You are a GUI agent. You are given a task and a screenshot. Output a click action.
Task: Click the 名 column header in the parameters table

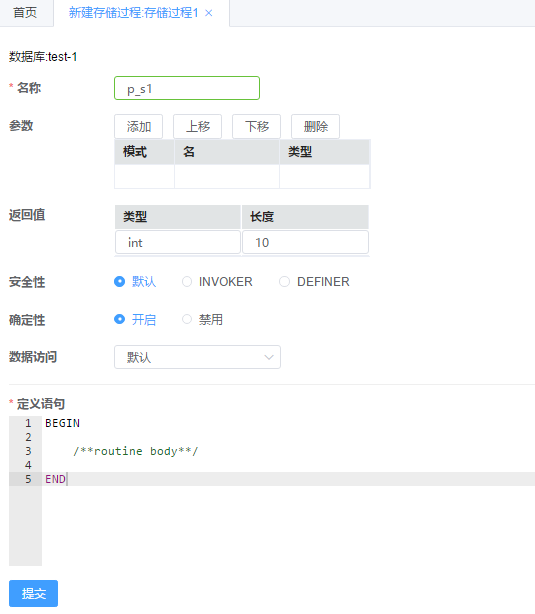pyautogui.click(x=227, y=152)
